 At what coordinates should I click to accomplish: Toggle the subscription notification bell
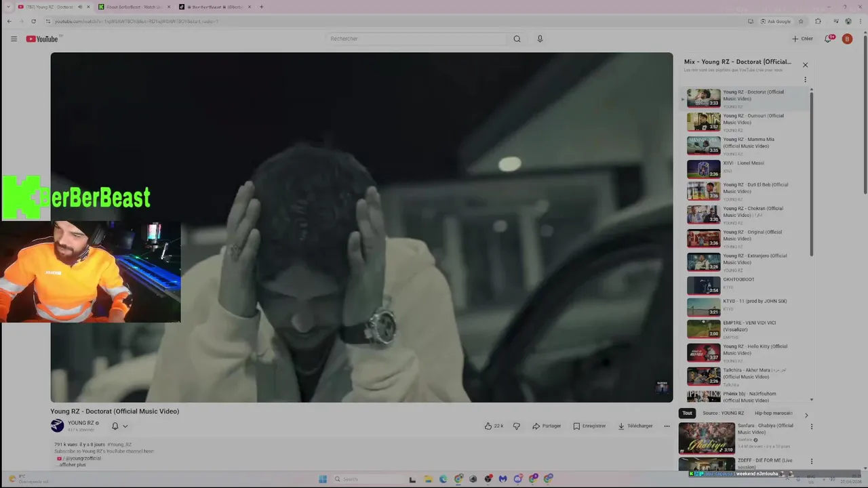[x=115, y=426]
